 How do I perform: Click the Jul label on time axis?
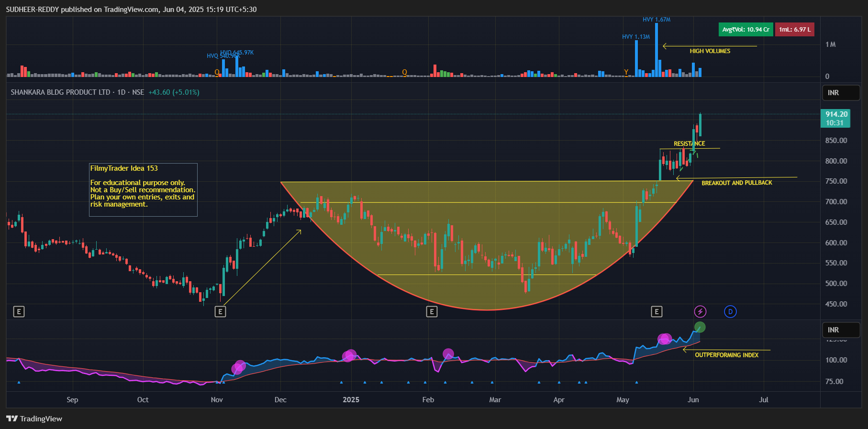click(764, 400)
